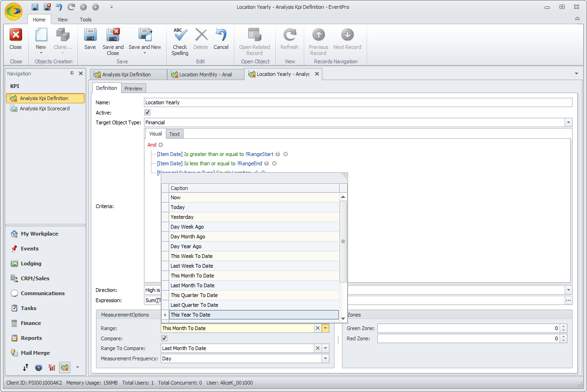Choose Last Quarter To Date from the list
The width and height of the screenshot is (587, 392).
(x=254, y=305)
